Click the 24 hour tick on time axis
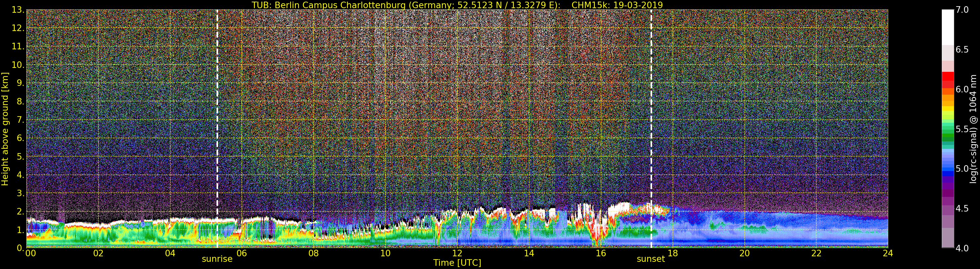This screenshot has height=269, width=980. [x=888, y=253]
